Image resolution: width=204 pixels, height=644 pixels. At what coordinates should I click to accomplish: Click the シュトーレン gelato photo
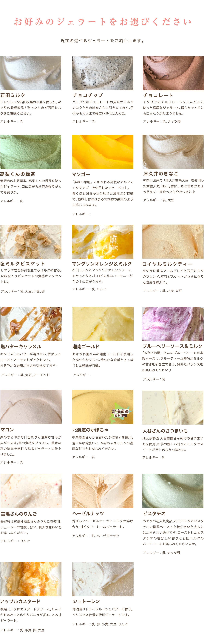tap(103, 579)
